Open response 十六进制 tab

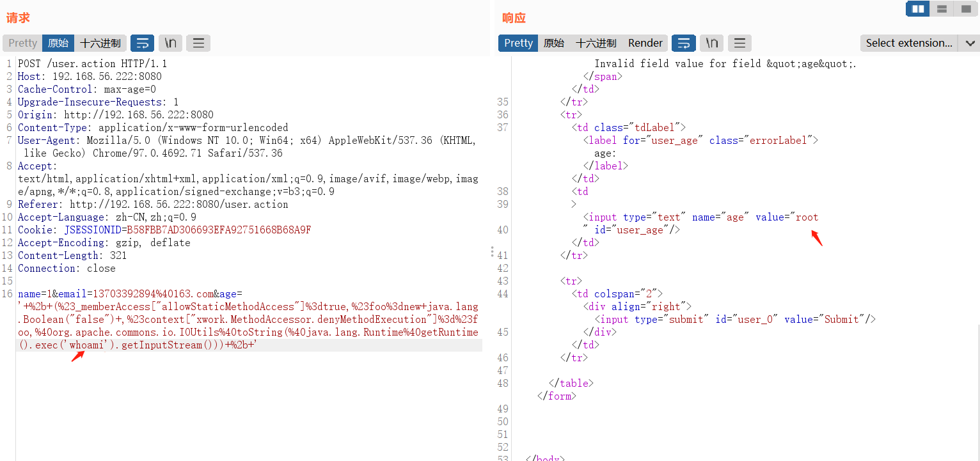pyautogui.click(x=596, y=43)
